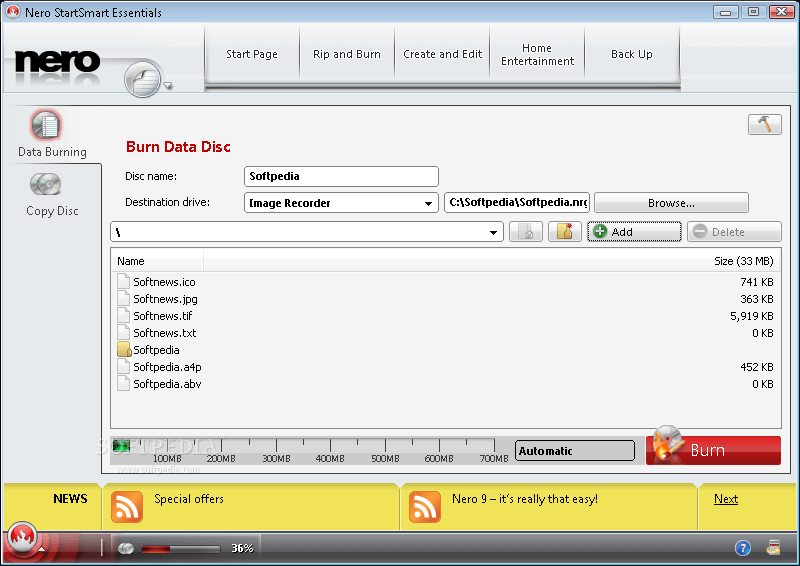Click the new folder icon button
800x566 pixels.
coord(565,232)
